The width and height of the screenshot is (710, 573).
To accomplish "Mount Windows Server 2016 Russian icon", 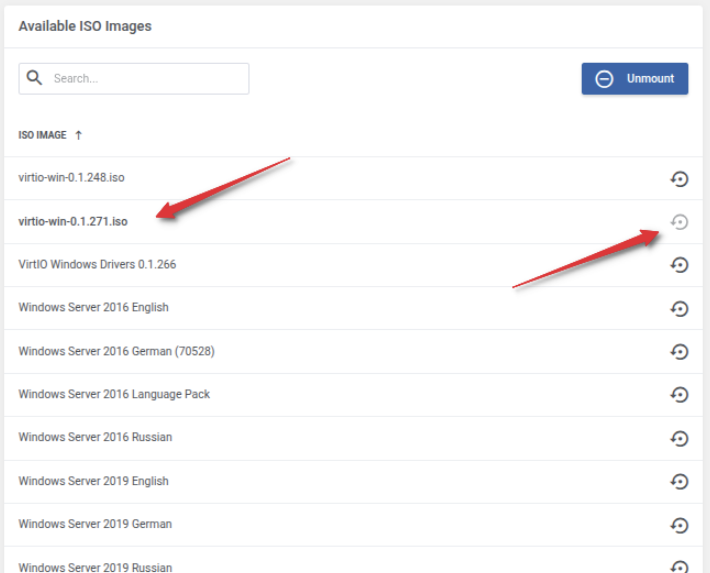I will 679,438.
